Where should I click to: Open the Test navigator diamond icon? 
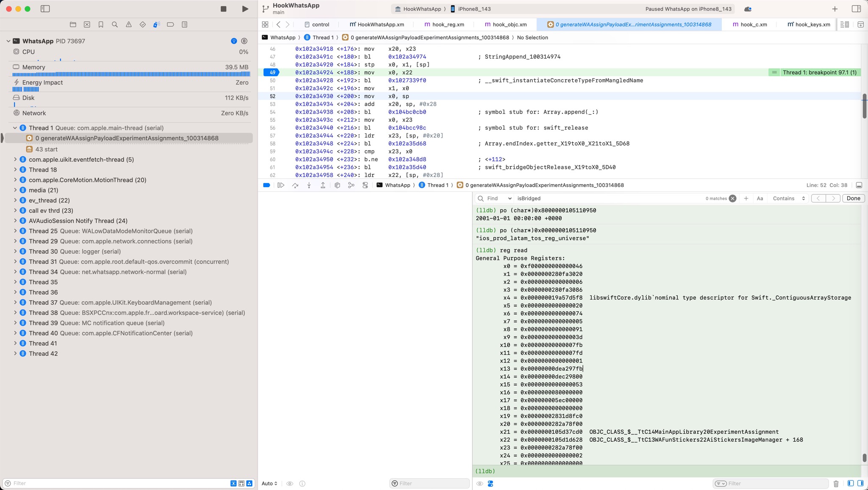point(142,25)
